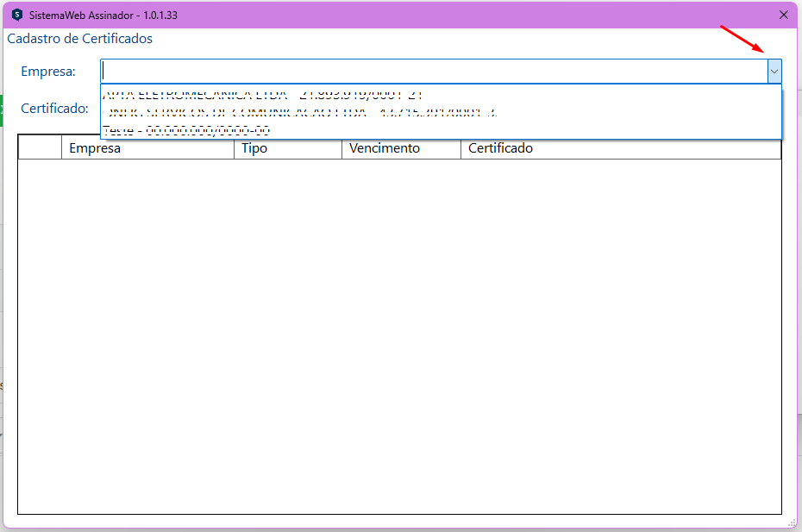Click the blank row-selector header cell
Screen dimensions: 802x532
[x=40, y=147]
